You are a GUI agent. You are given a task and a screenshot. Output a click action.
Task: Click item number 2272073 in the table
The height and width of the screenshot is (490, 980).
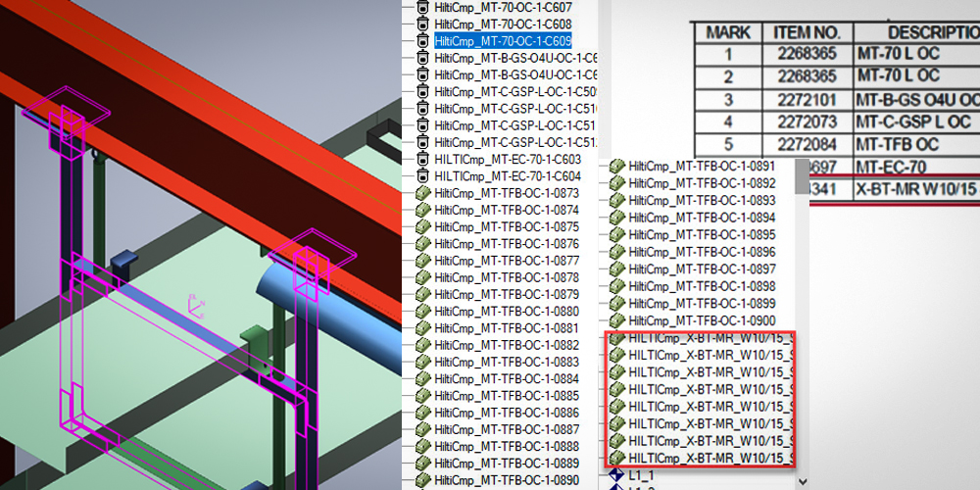pyautogui.click(x=807, y=122)
